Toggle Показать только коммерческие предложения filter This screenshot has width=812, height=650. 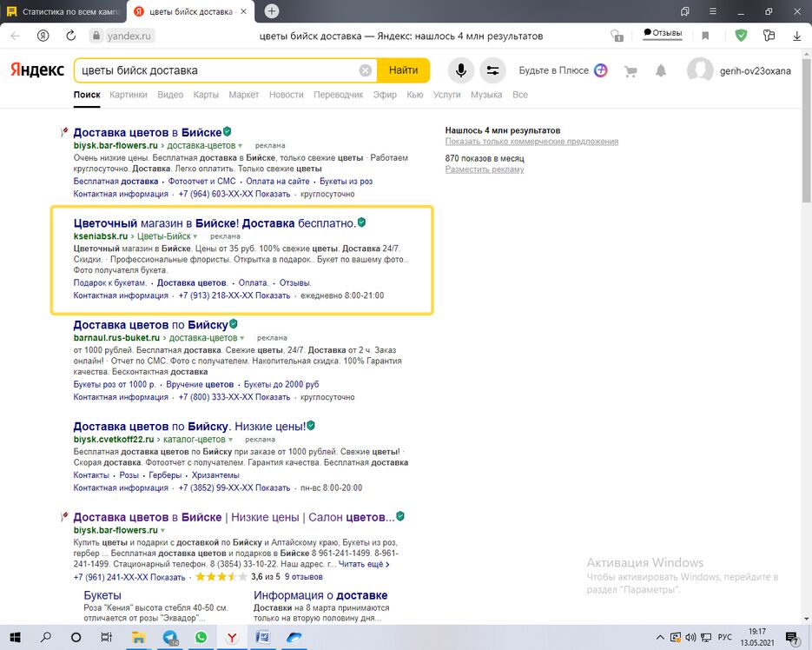tap(531, 142)
